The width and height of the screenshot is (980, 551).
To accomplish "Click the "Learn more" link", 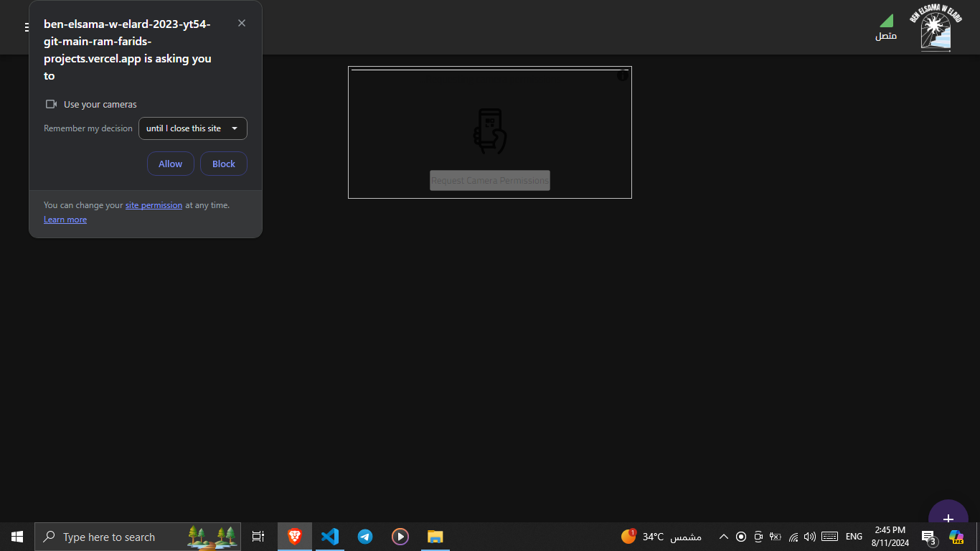I will click(65, 220).
